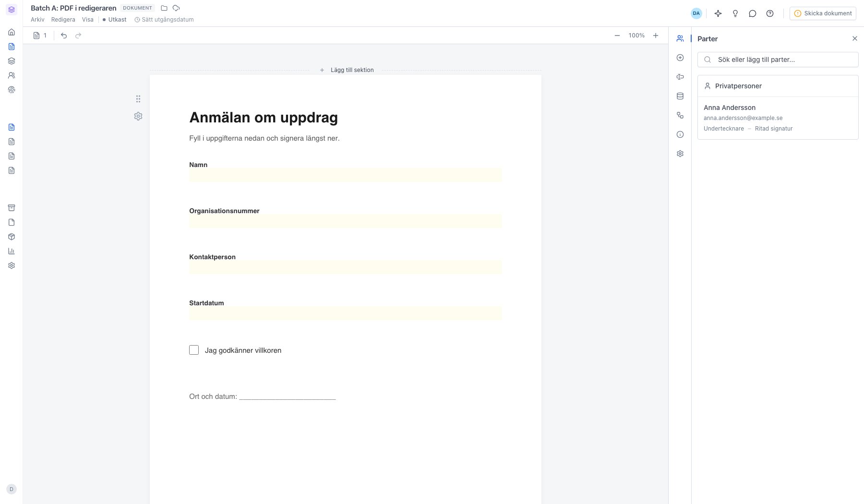
Task: Click the redo arrow icon
Action: tap(78, 36)
